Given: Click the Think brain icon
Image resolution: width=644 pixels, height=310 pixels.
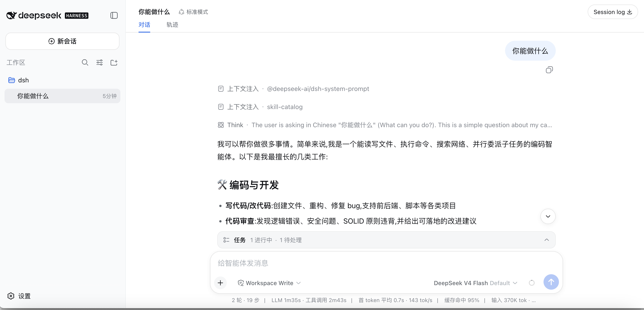Looking at the screenshot, I should [x=221, y=125].
